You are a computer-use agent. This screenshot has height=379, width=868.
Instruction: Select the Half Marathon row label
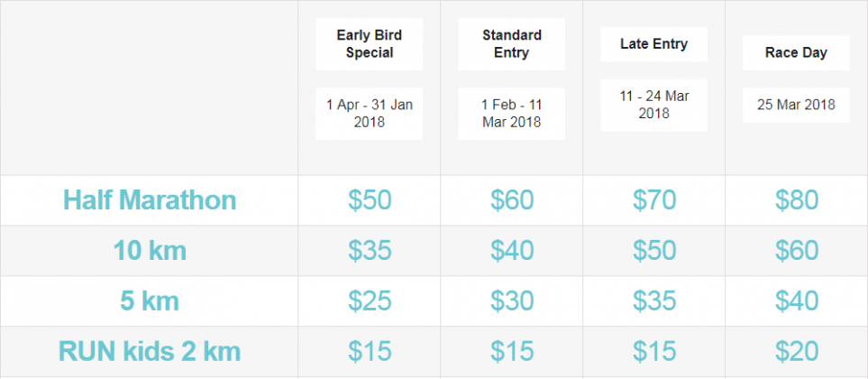point(150,199)
